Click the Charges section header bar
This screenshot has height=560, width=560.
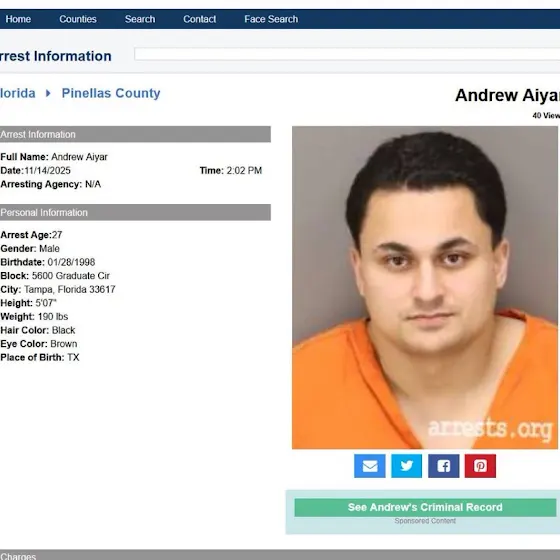click(280, 555)
